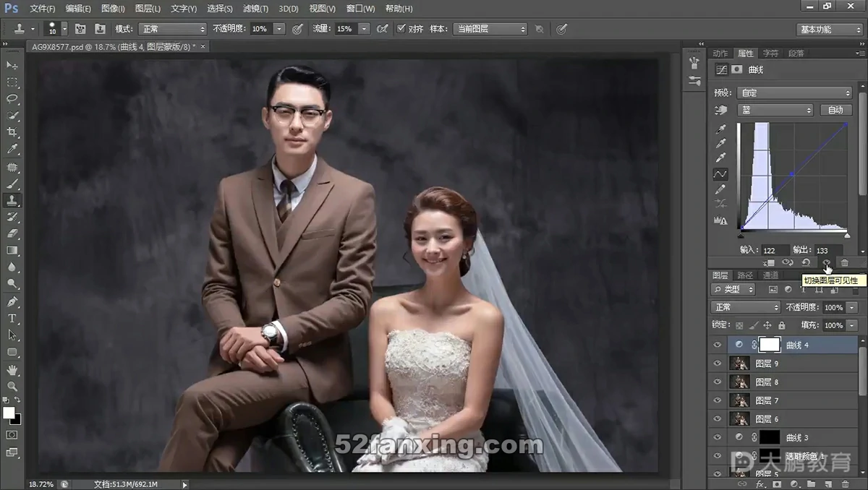Viewport: 868px width, 490px height.
Task: Click the black point slider under curve graph
Action: coord(741,235)
